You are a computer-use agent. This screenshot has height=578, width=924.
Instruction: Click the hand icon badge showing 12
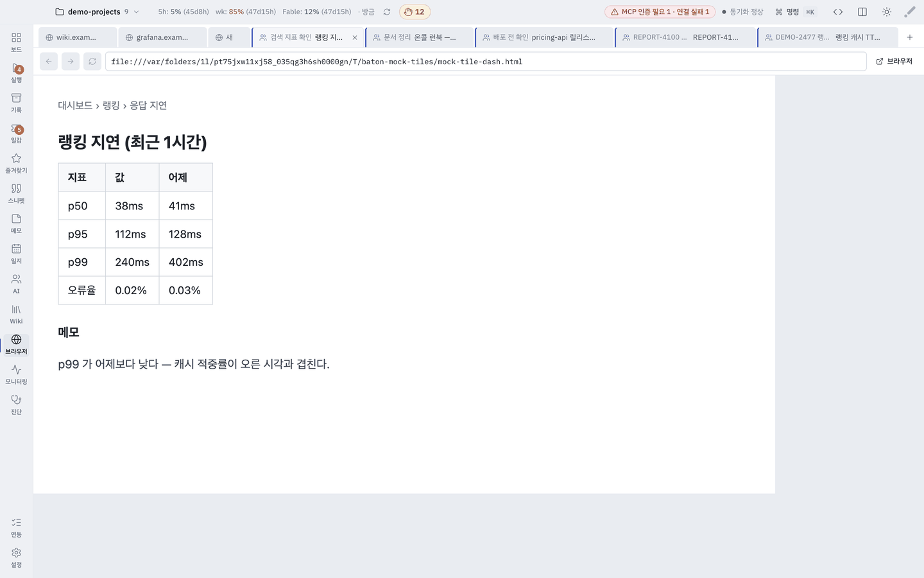click(415, 12)
